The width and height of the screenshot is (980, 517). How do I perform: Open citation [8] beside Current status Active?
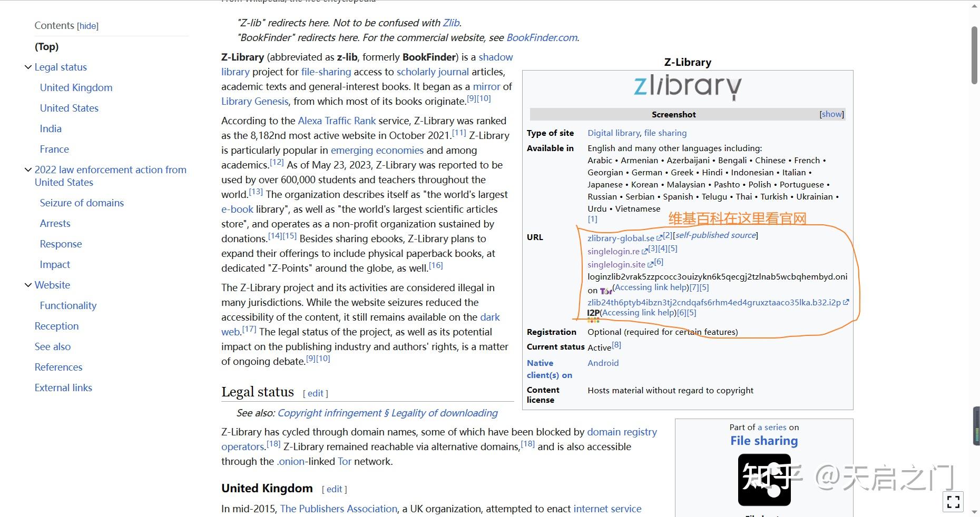pos(616,345)
